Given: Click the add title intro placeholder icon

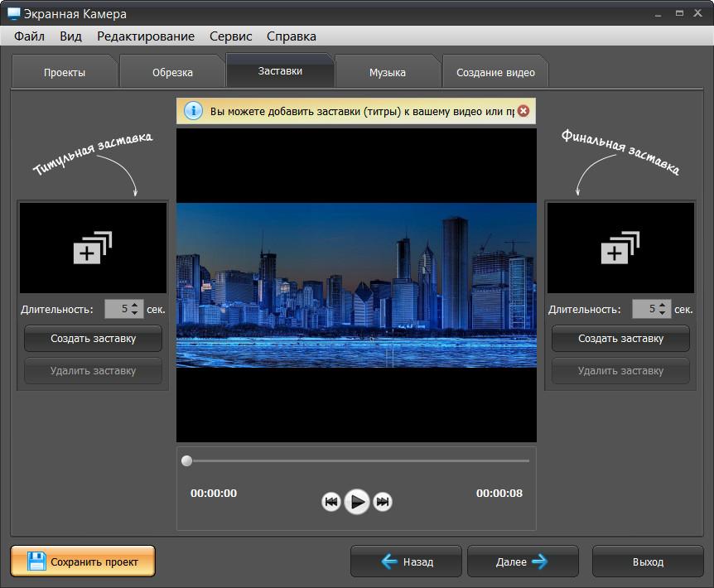Looking at the screenshot, I should click(x=93, y=248).
